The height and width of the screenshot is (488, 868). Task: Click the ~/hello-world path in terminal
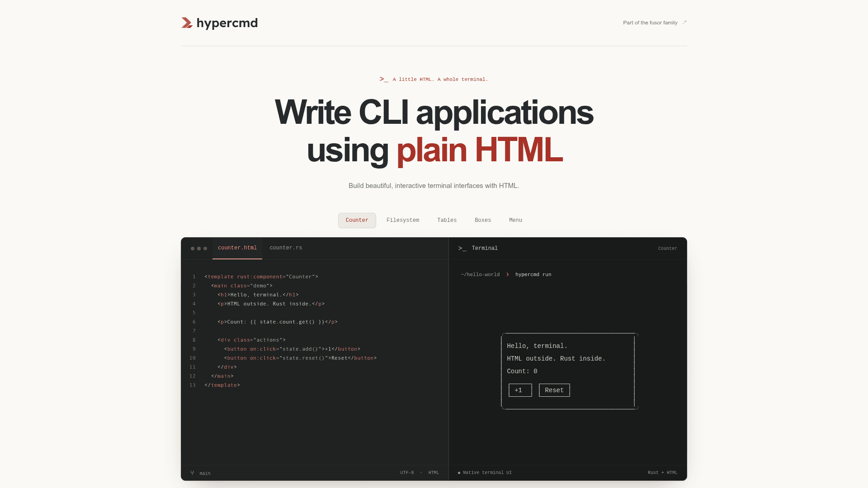(x=480, y=274)
